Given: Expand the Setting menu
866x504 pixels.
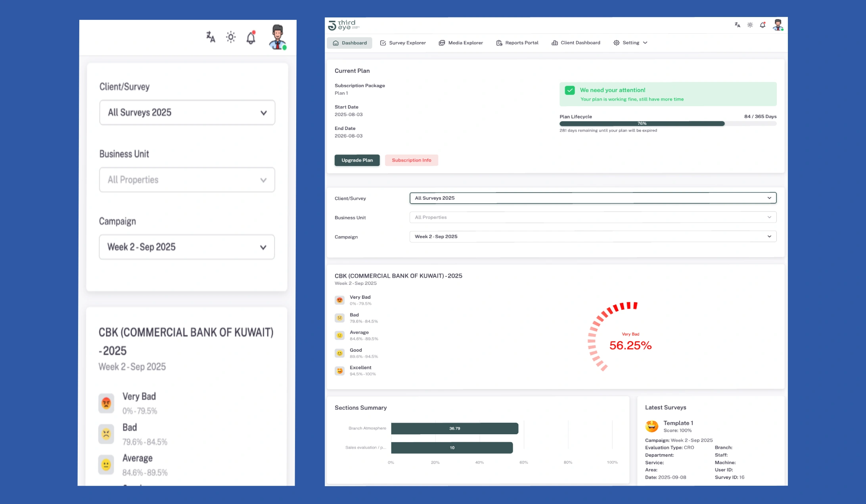Looking at the screenshot, I should coord(630,43).
